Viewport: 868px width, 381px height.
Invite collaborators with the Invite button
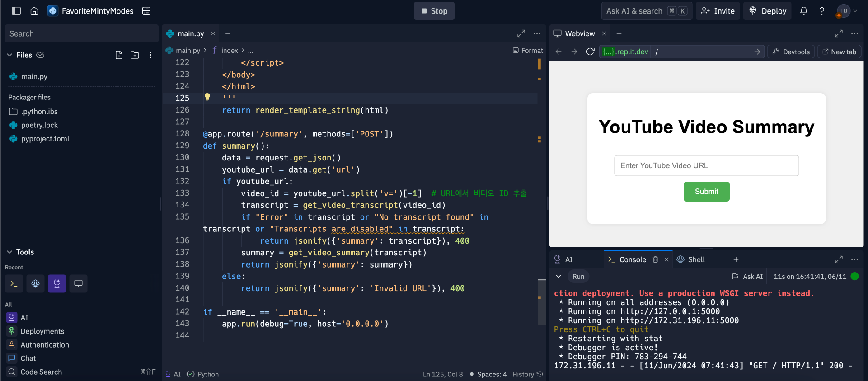[x=718, y=11]
